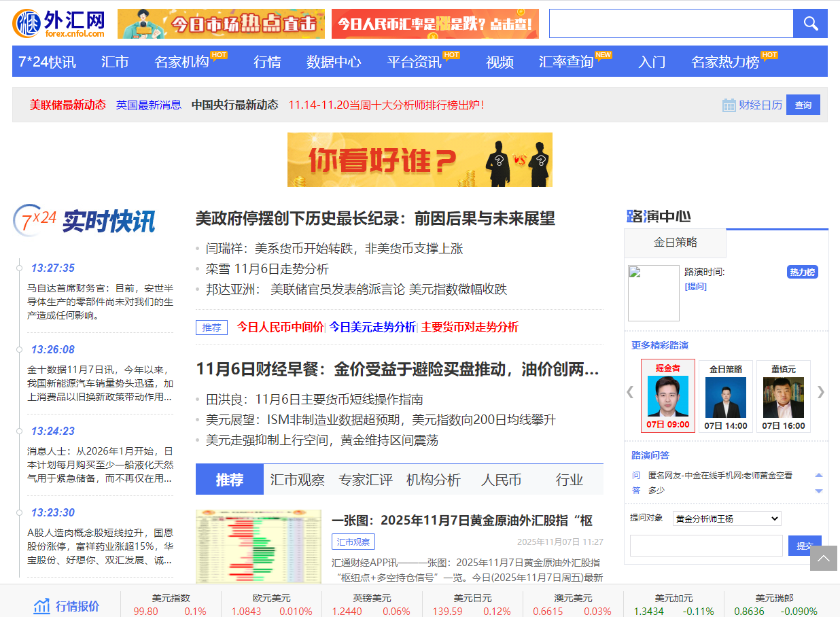
Task: Click the search input field at top
Action: point(669,23)
